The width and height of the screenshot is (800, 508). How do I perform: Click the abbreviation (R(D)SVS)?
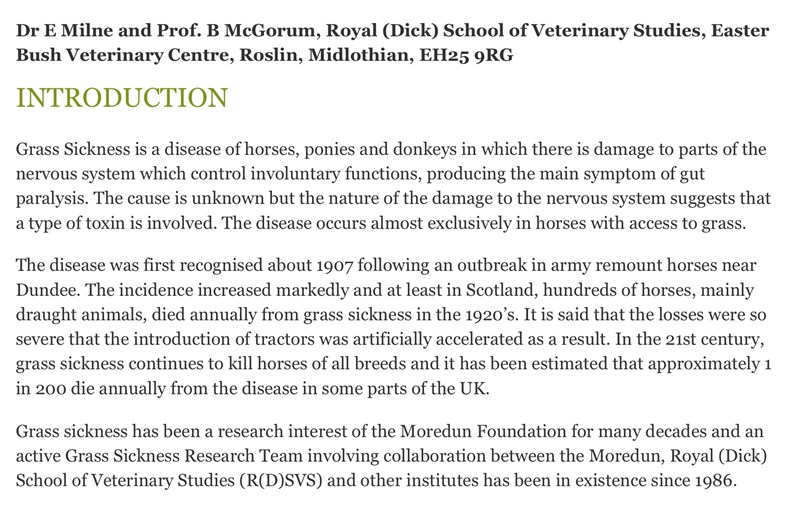pyautogui.click(x=280, y=481)
